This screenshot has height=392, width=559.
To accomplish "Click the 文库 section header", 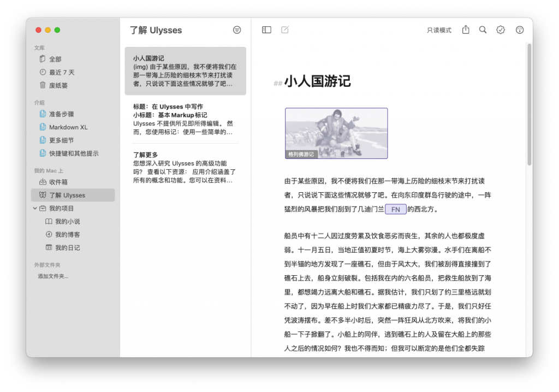I will [x=39, y=47].
